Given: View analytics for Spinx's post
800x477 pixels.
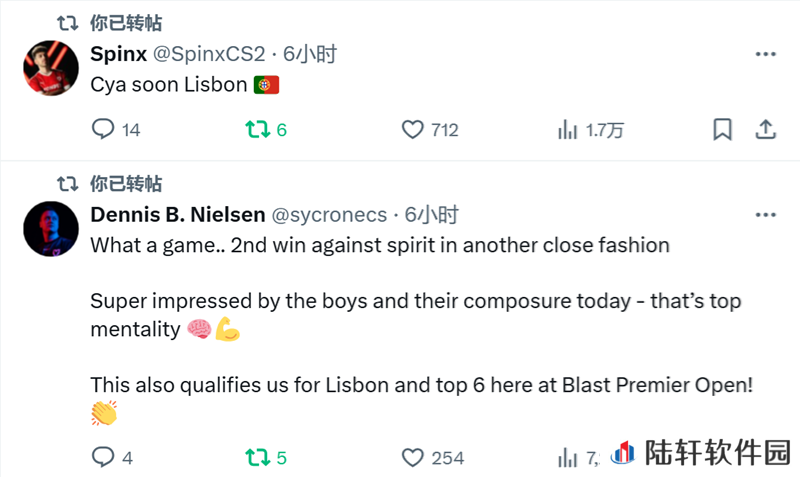Looking at the screenshot, I should pyautogui.click(x=568, y=130).
